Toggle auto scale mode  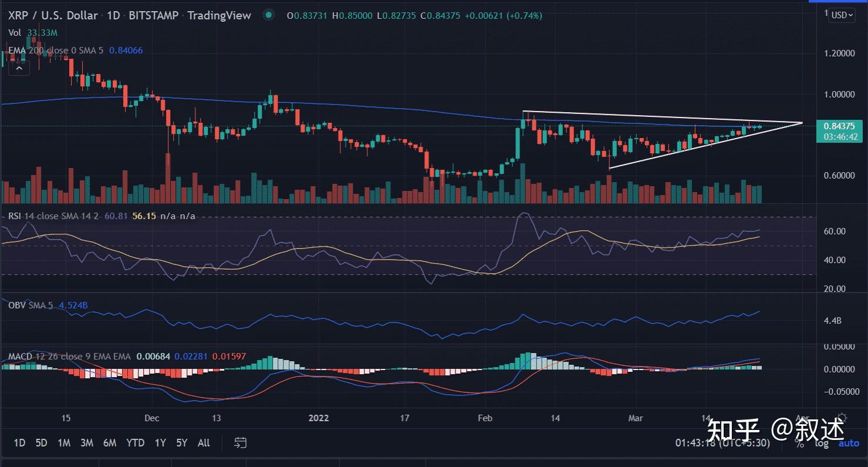849,443
